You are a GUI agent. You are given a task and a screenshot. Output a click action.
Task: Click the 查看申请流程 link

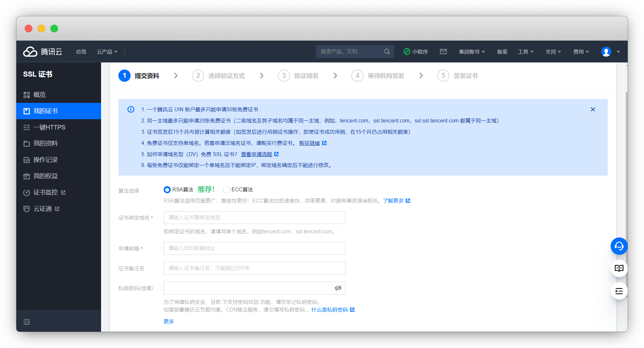(x=256, y=154)
